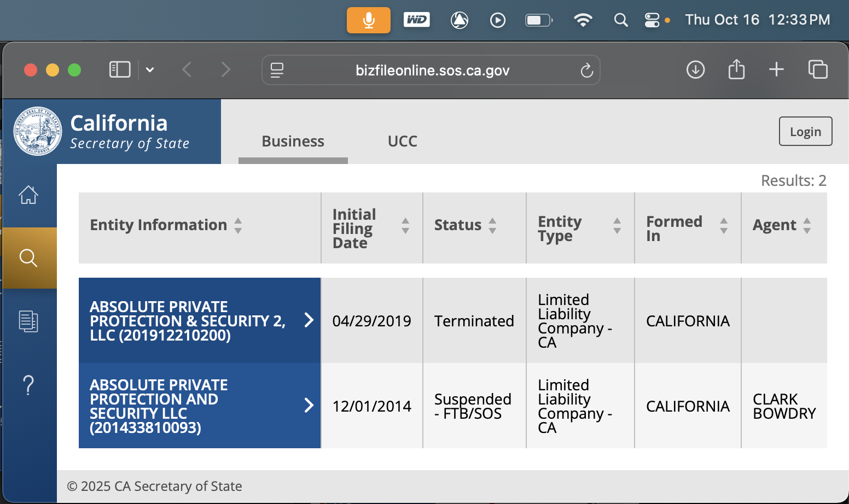Screen dimensions: 849x504
Task: Expand Absolute Private Protection & Security 2 row
Action: coord(309,320)
